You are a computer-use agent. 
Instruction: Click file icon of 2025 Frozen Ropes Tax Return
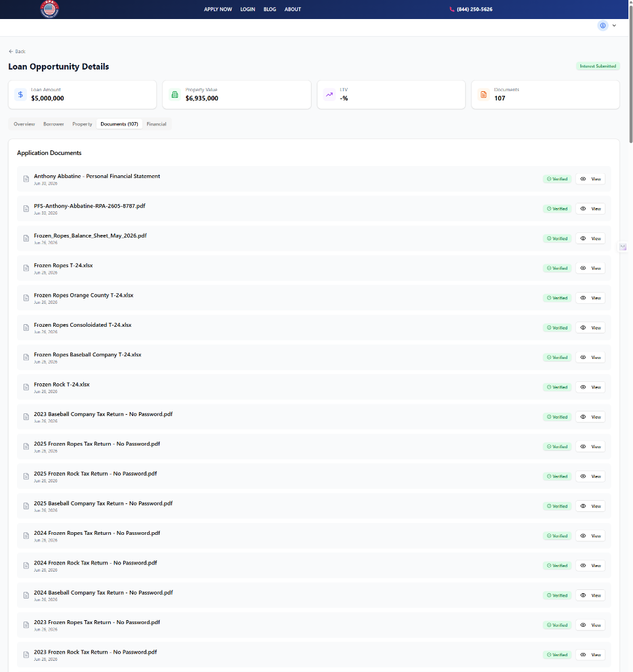click(x=26, y=446)
